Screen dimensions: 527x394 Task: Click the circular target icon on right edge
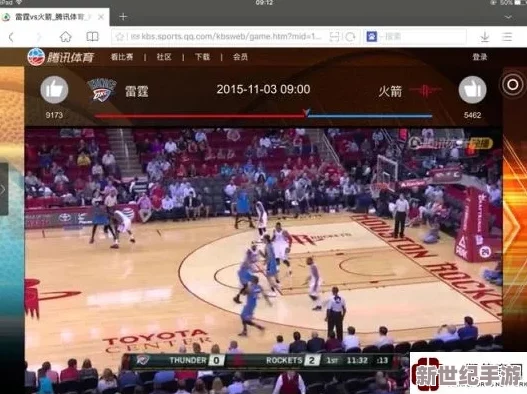512,85
